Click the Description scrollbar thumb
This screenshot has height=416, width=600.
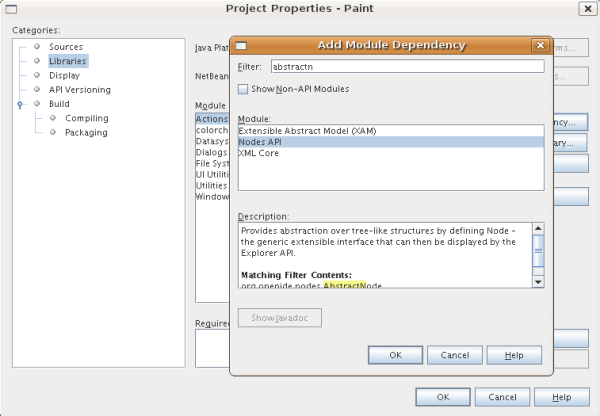click(x=538, y=250)
